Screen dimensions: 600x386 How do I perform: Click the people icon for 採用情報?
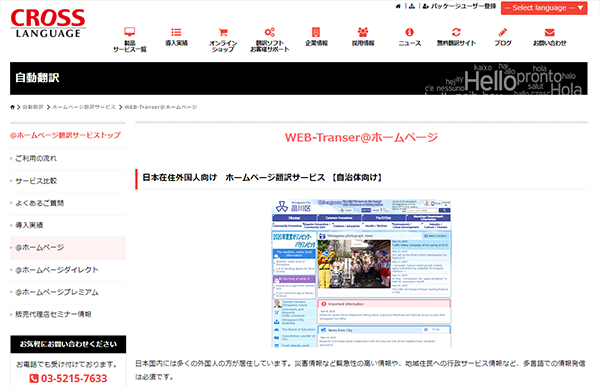coord(363,32)
